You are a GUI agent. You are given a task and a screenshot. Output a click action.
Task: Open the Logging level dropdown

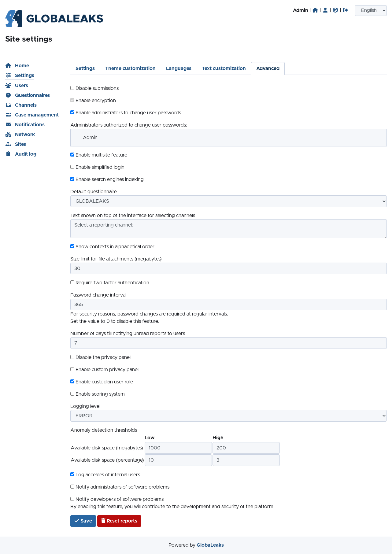228,416
